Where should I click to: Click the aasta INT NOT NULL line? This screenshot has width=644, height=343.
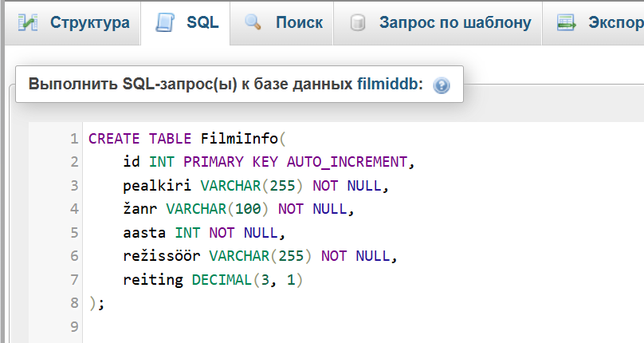click(x=204, y=233)
